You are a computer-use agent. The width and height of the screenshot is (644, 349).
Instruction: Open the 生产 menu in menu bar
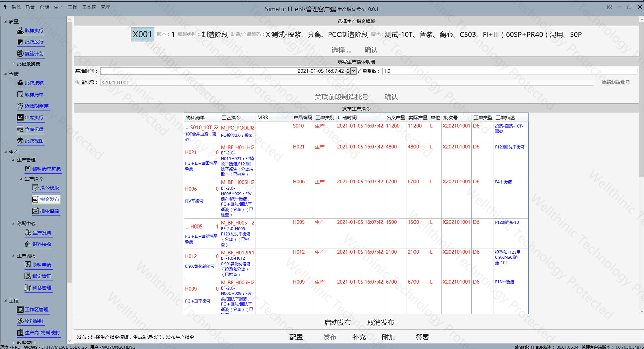click(x=58, y=7)
